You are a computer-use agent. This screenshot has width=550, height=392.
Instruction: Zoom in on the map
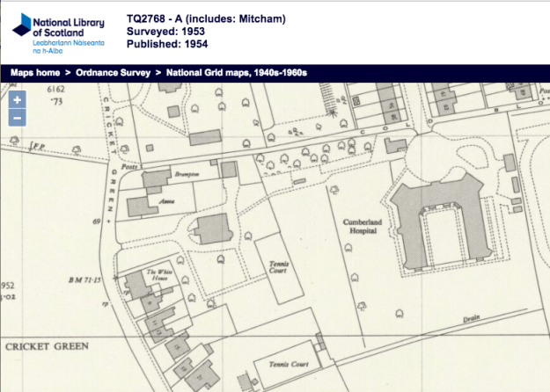pyautogui.click(x=18, y=100)
